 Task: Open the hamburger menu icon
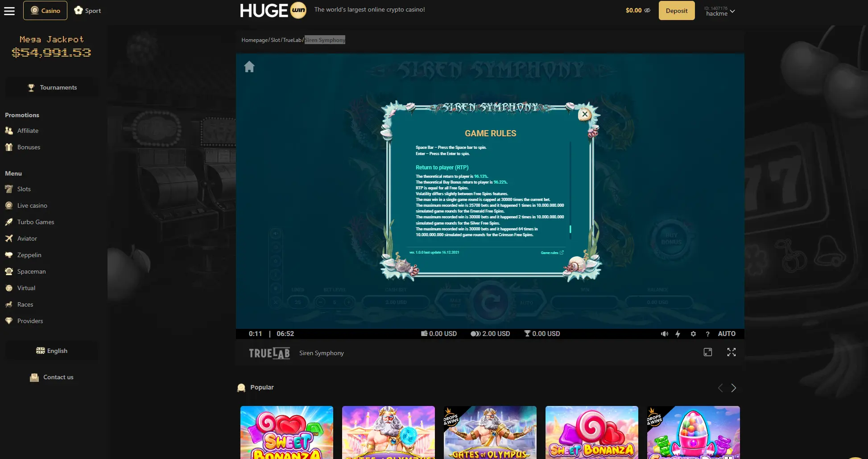[x=9, y=11]
